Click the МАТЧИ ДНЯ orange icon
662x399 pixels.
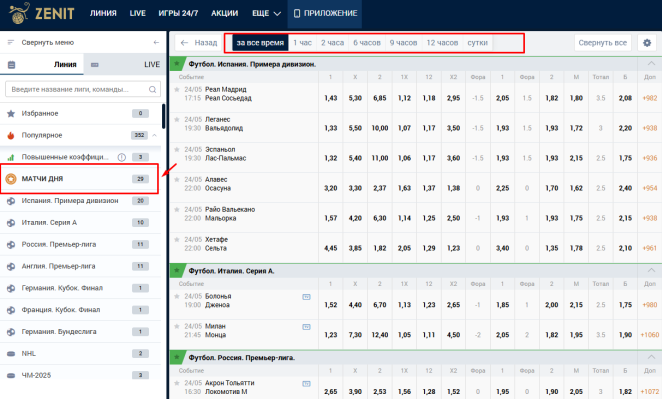(x=11, y=179)
